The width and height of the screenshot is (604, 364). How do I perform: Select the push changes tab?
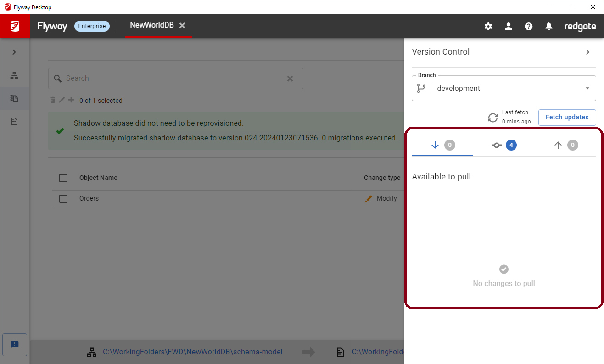click(565, 145)
